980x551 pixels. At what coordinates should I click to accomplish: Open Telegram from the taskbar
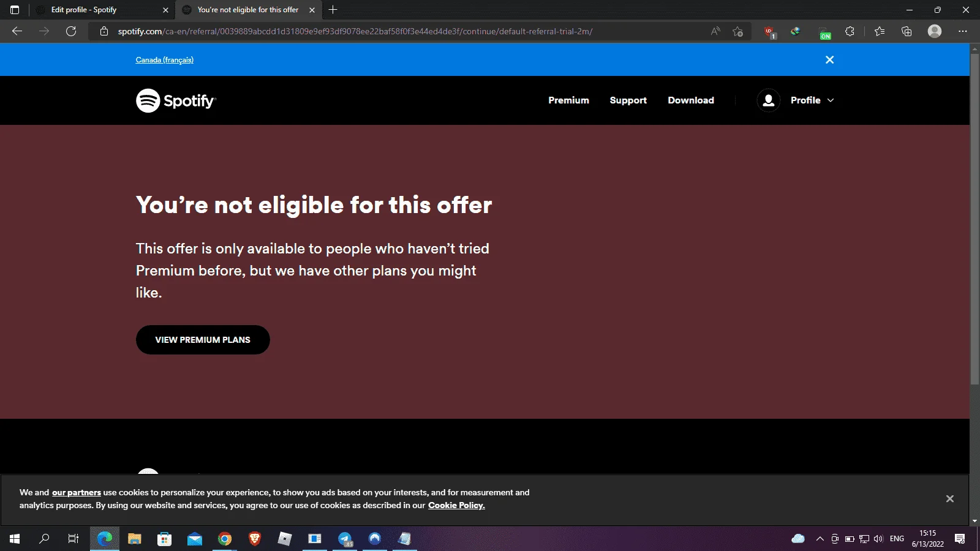(x=345, y=539)
